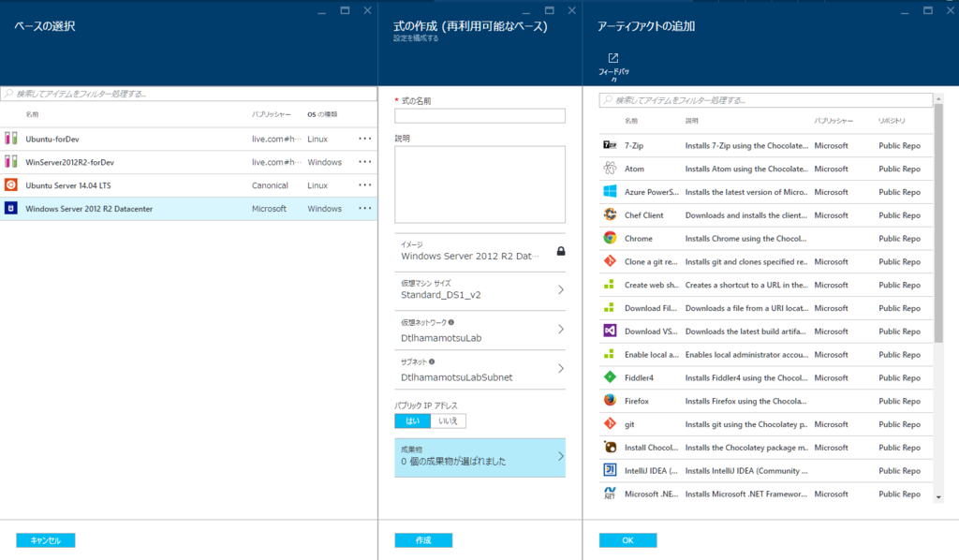Click the サブネット info icon

click(x=432, y=361)
